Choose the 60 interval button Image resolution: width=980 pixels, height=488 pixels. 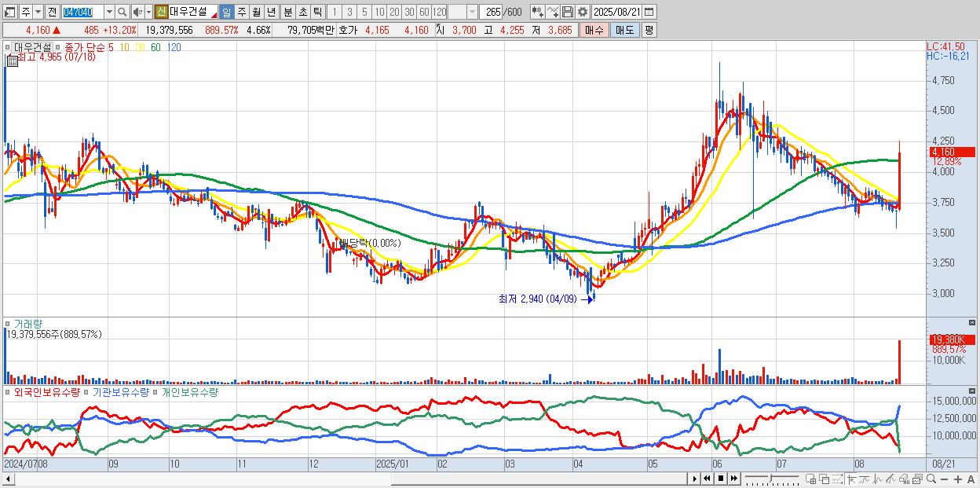click(x=424, y=12)
